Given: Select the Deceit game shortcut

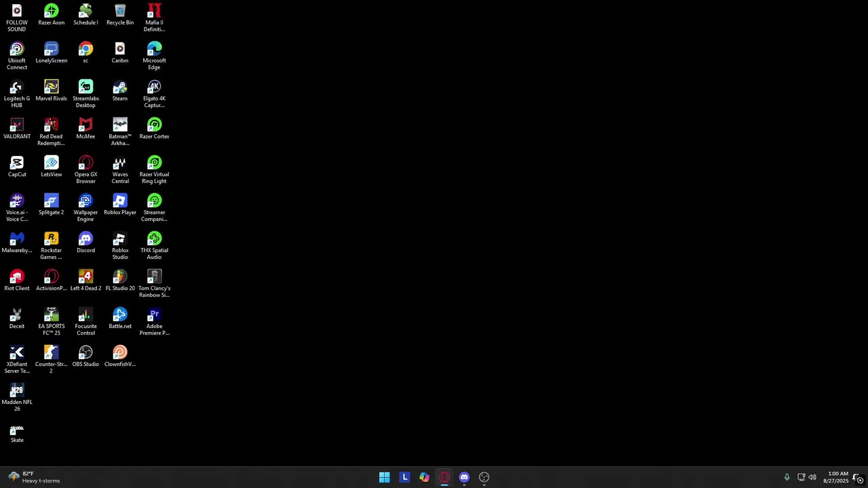Looking at the screenshot, I should [17, 319].
